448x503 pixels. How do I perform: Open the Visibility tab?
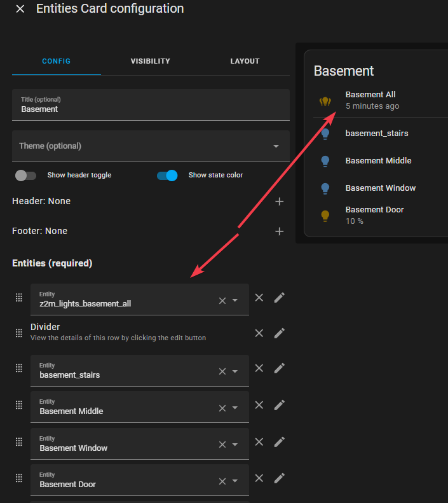(x=151, y=61)
